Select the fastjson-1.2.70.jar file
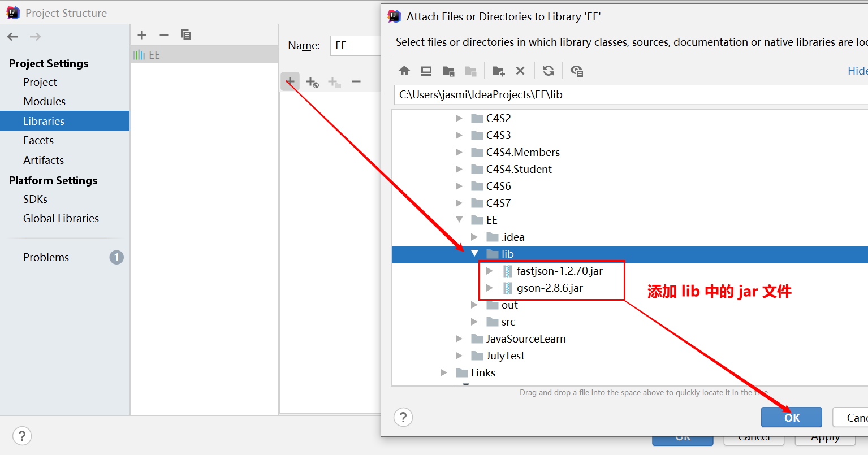The image size is (868, 455). [560, 271]
